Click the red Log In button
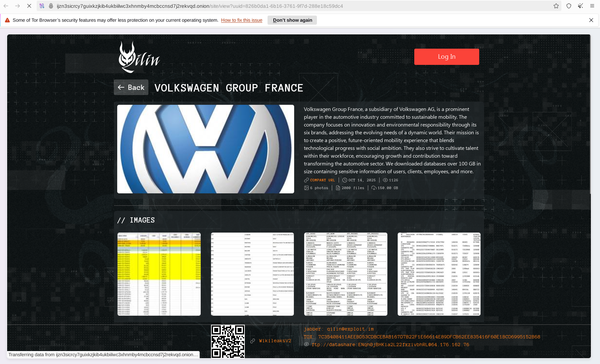600x364 pixels. coord(446,57)
